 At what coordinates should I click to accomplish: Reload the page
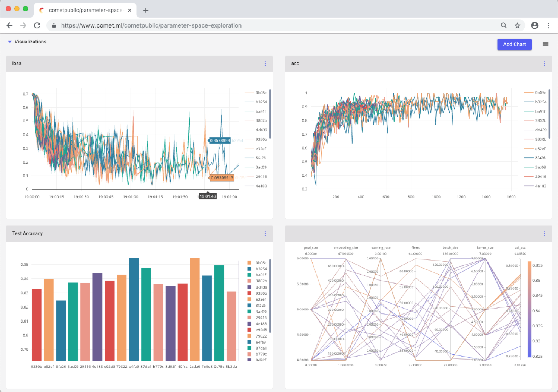tap(37, 25)
